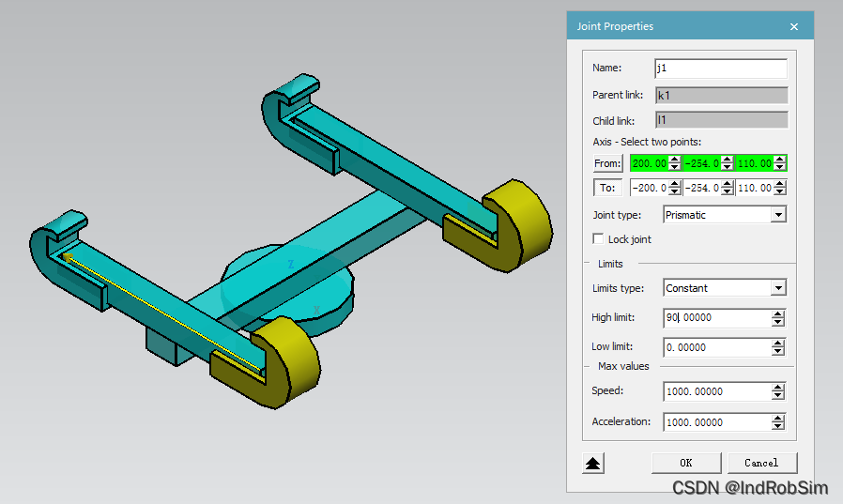Click the To X field -200.0

[650, 188]
